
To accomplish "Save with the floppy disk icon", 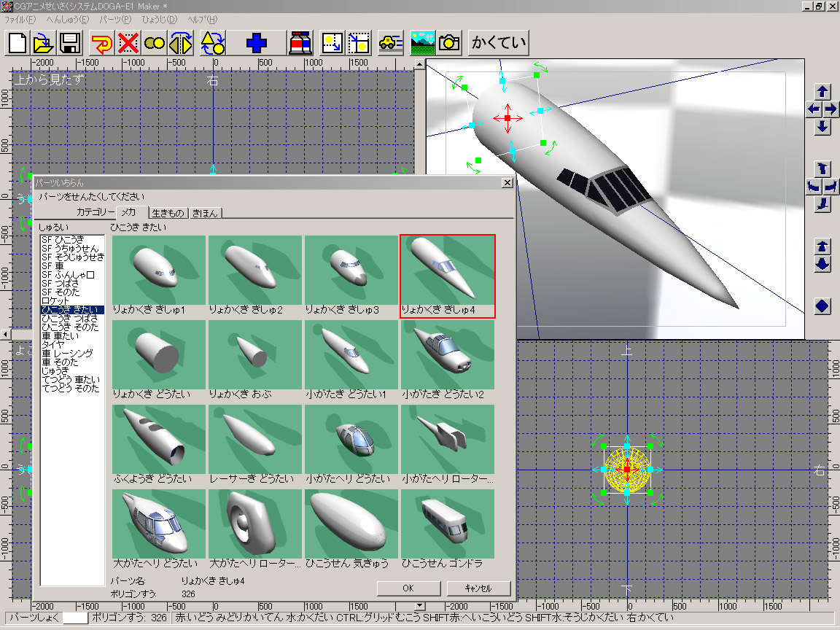I will [x=70, y=43].
